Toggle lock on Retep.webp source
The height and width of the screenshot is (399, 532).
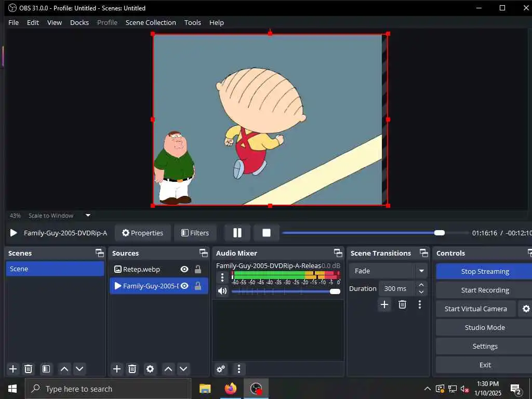(198, 269)
